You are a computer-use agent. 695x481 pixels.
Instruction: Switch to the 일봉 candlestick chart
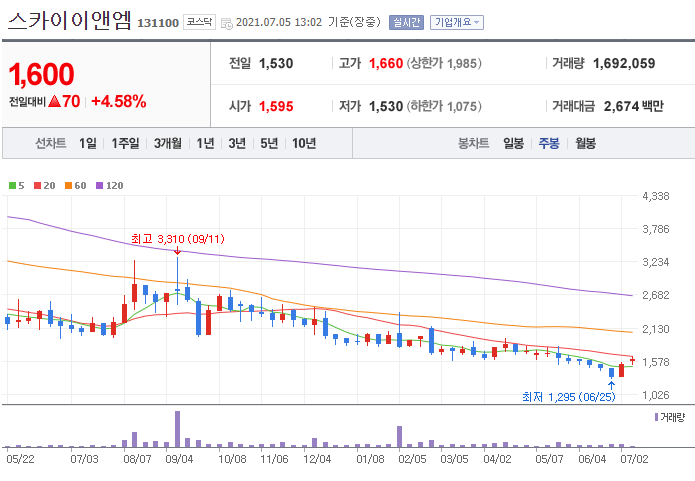(x=513, y=143)
